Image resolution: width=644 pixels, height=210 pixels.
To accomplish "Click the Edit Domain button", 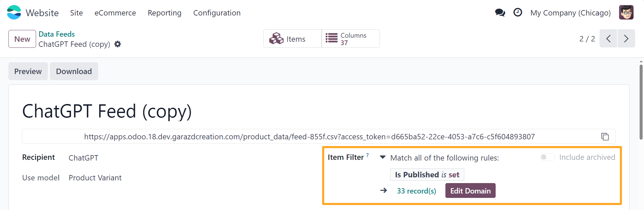I will click(470, 190).
